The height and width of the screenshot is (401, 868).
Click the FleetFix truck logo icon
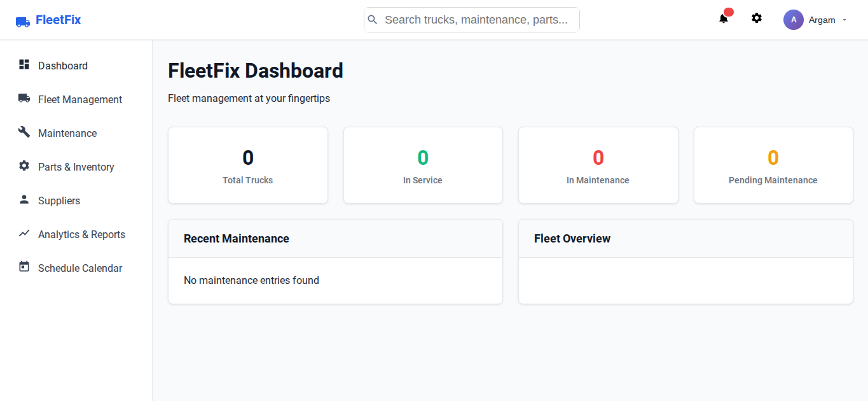[22, 21]
